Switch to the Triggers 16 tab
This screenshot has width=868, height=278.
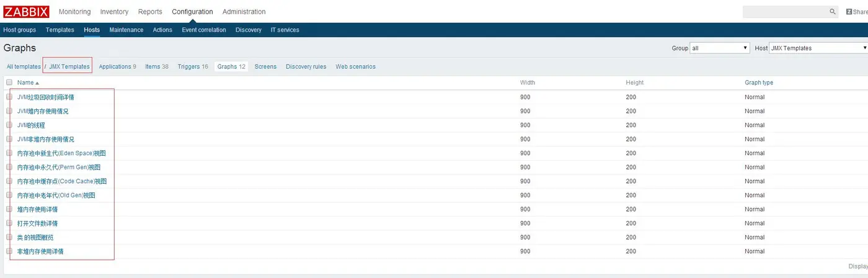pos(193,66)
